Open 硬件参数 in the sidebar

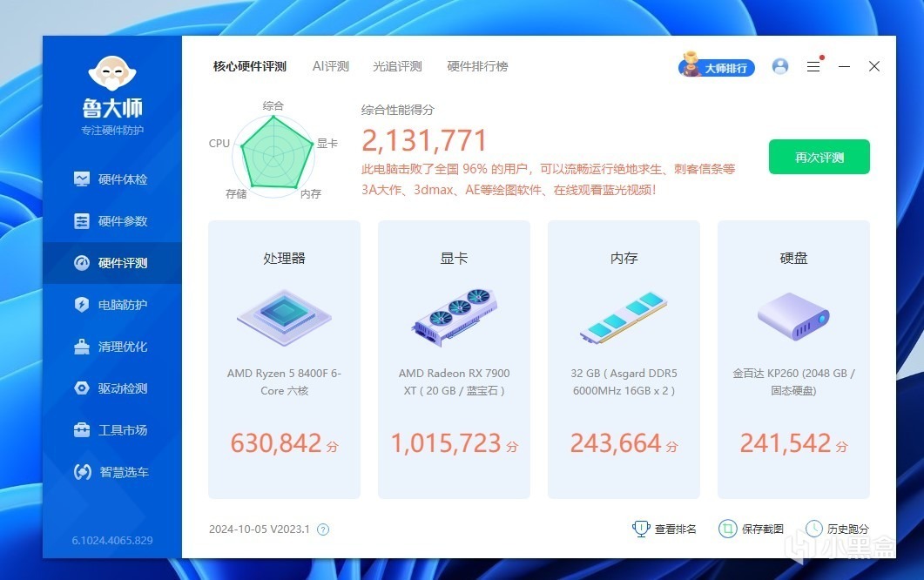pos(112,221)
